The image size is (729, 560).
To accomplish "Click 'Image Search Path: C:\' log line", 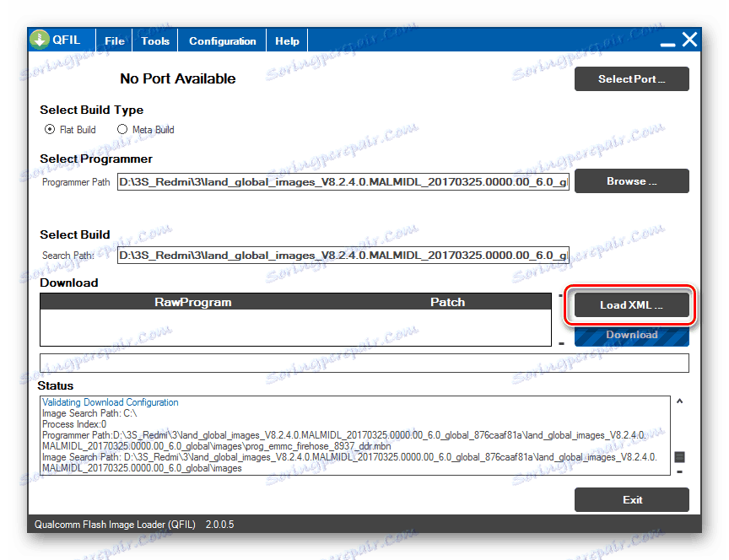I will tap(89, 413).
